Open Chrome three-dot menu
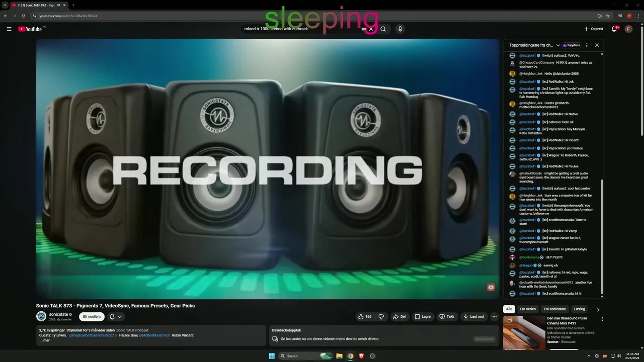The image size is (644, 362). click(x=638, y=16)
